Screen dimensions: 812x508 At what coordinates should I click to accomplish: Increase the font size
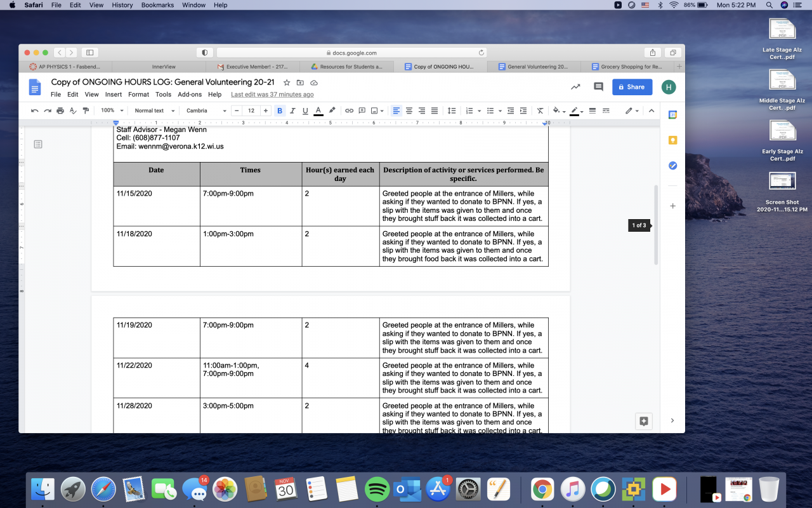pos(266,110)
